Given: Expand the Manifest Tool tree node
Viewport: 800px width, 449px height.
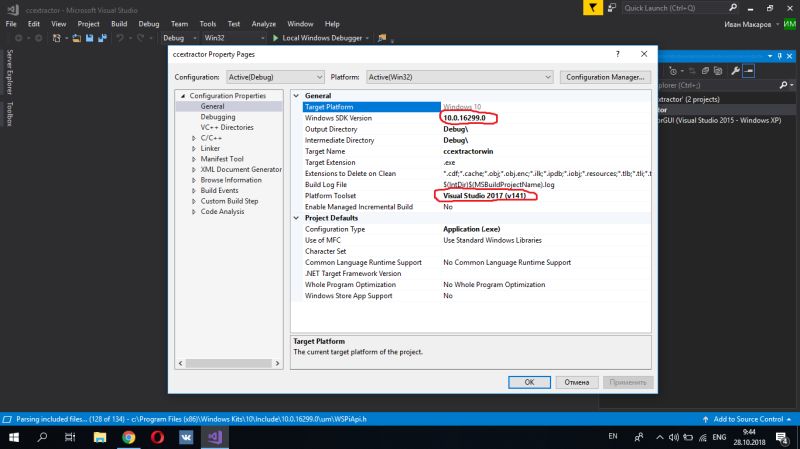Looking at the screenshot, I should click(x=194, y=159).
